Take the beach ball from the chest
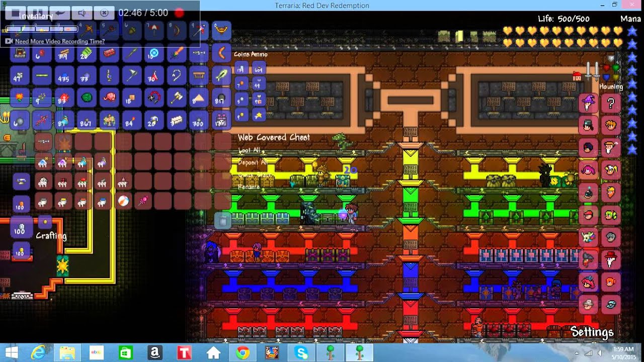Viewport: 644px width, 362px height. 124,201
